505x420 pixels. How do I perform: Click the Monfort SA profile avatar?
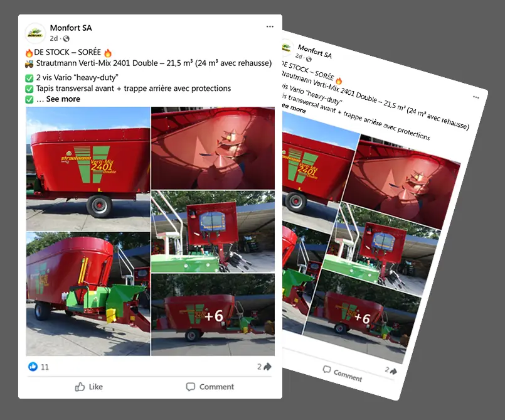(x=35, y=33)
